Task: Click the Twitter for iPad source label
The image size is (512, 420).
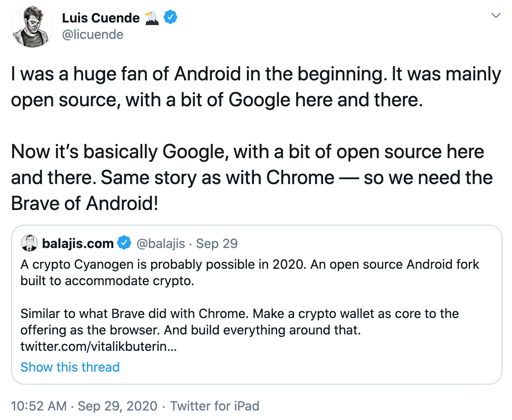Action: (214, 406)
